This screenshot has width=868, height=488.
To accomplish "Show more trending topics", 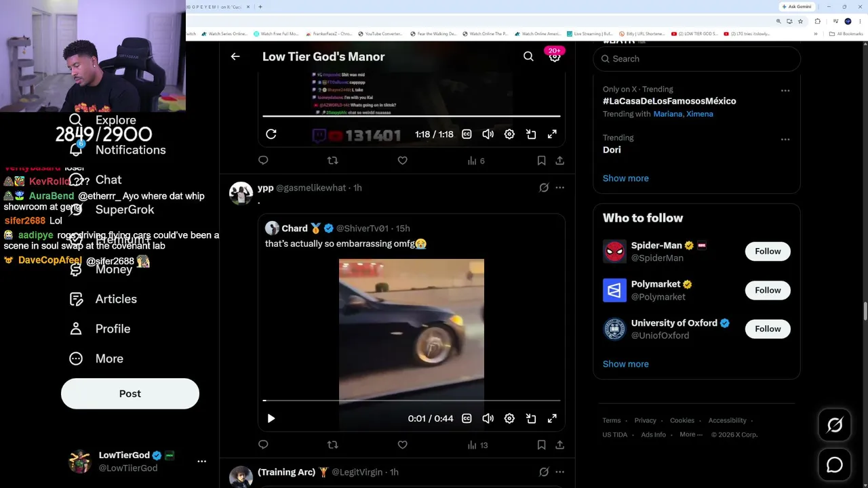I will 626,178.
